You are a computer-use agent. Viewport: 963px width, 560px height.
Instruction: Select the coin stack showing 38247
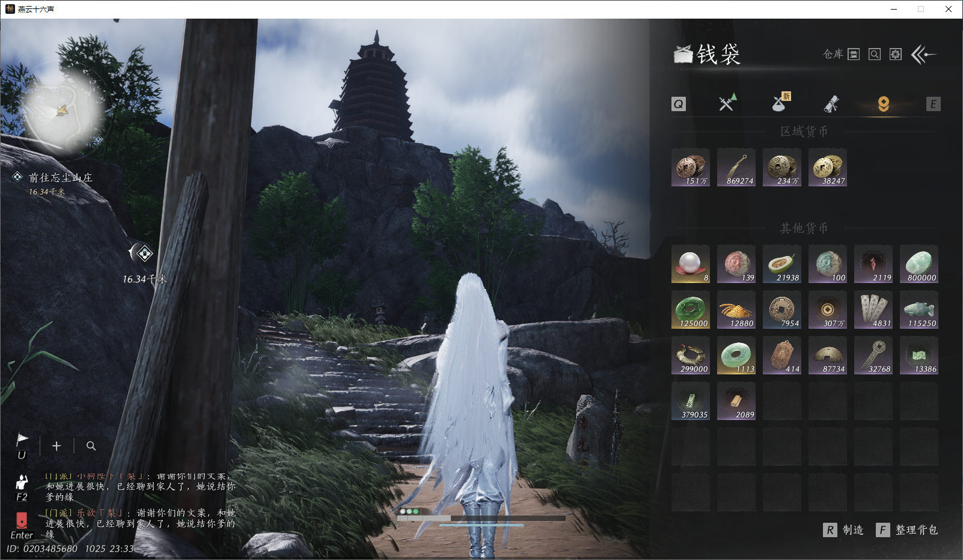pos(828,167)
